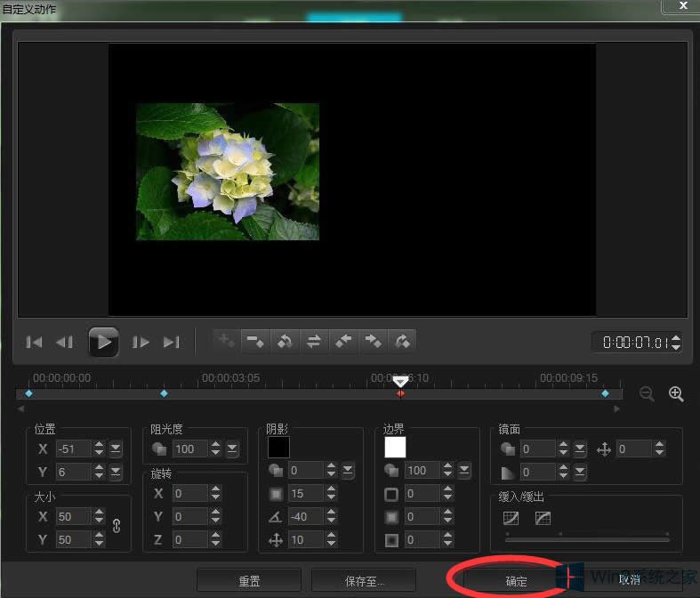Open the Position X slider dropdown
The width and height of the screenshot is (700, 598).
click(x=116, y=448)
